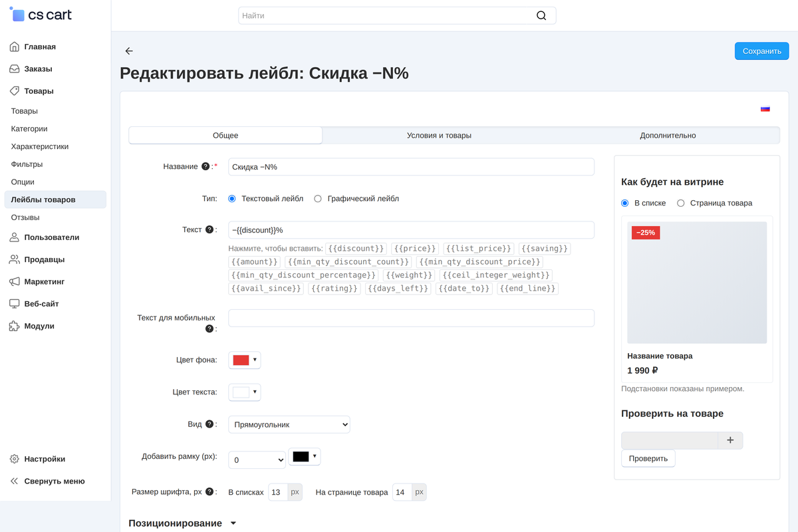The image size is (798, 532).
Task: Focus the Найти search field
Action: (x=397, y=15)
